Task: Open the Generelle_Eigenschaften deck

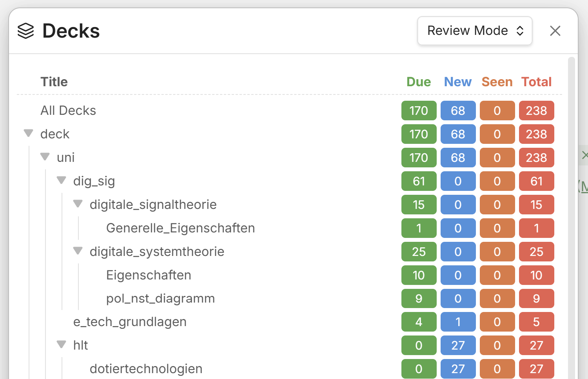Action: click(x=180, y=228)
